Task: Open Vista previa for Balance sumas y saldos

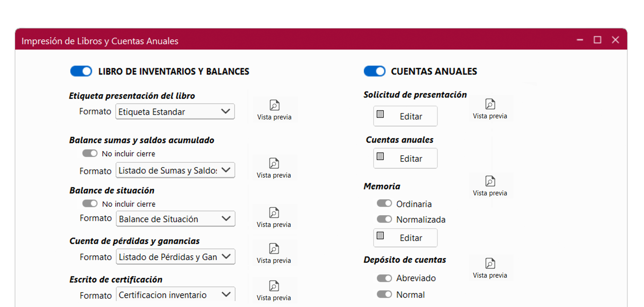Action: pyautogui.click(x=274, y=167)
